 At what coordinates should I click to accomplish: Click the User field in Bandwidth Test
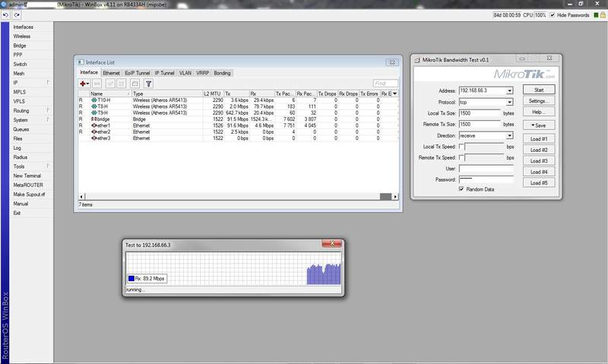(486, 169)
